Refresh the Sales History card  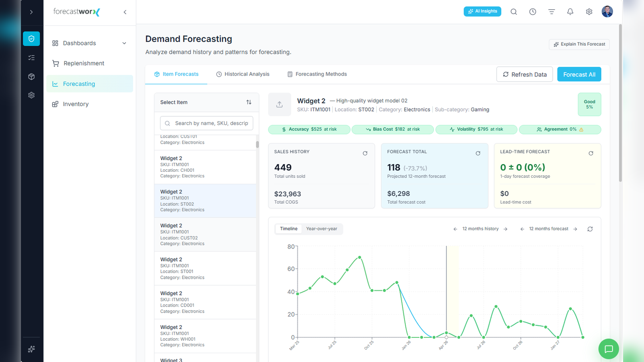365,153
